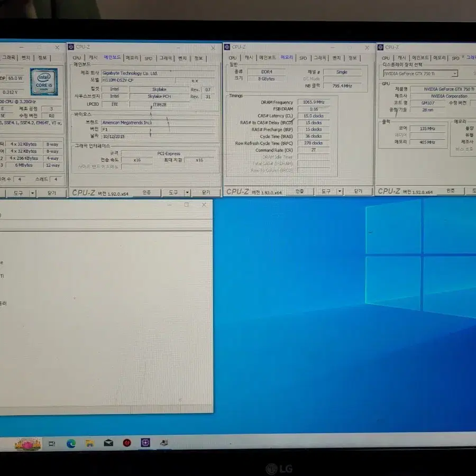Click the CPU-Z icon in the Mainboard window titlebar

click(x=72, y=47)
